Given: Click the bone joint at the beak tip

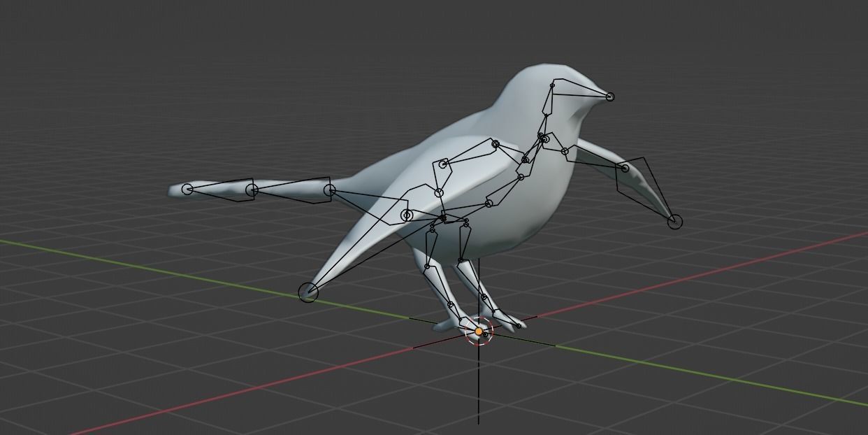Looking at the screenshot, I should [x=609, y=97].
